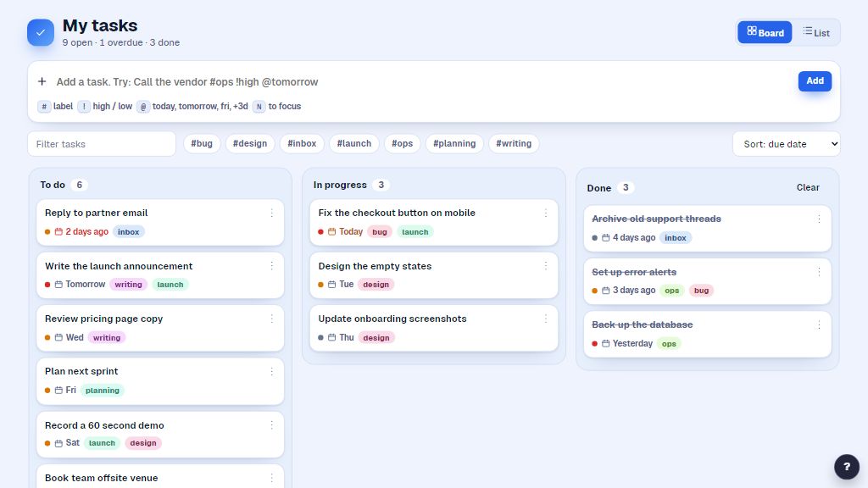868x488 pixels.
Task: Click inbox tag on Reply to partner email
Action: pyautogui.click(x=129, y=232)
